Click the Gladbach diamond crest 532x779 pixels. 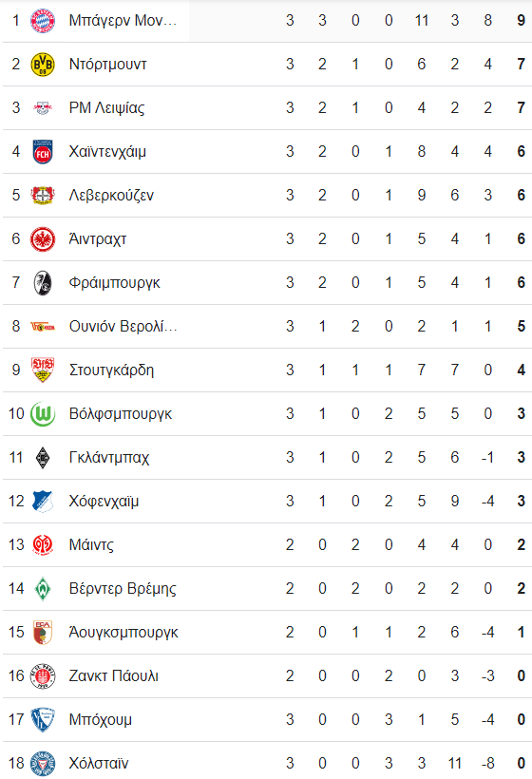(43, 458)
